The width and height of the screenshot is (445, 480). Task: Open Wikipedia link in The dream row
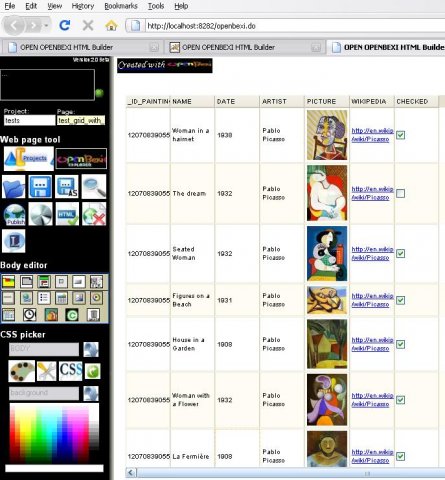(x=372, y=193)
